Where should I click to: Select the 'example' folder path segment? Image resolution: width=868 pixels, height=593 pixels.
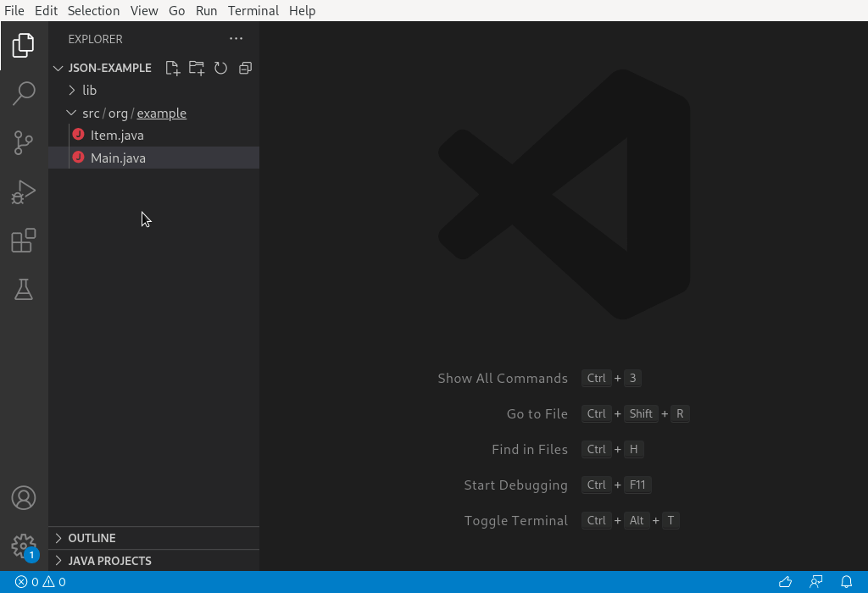[x=162, y=113]
